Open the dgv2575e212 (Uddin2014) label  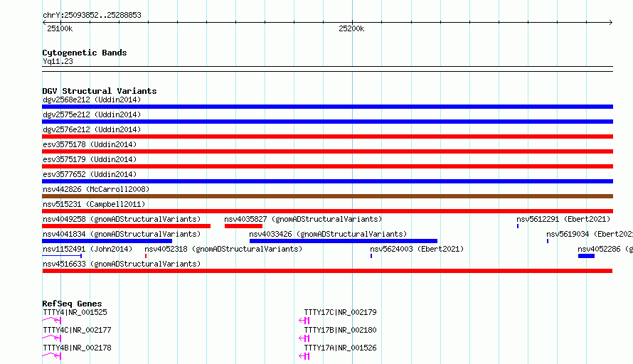point(92,114)
